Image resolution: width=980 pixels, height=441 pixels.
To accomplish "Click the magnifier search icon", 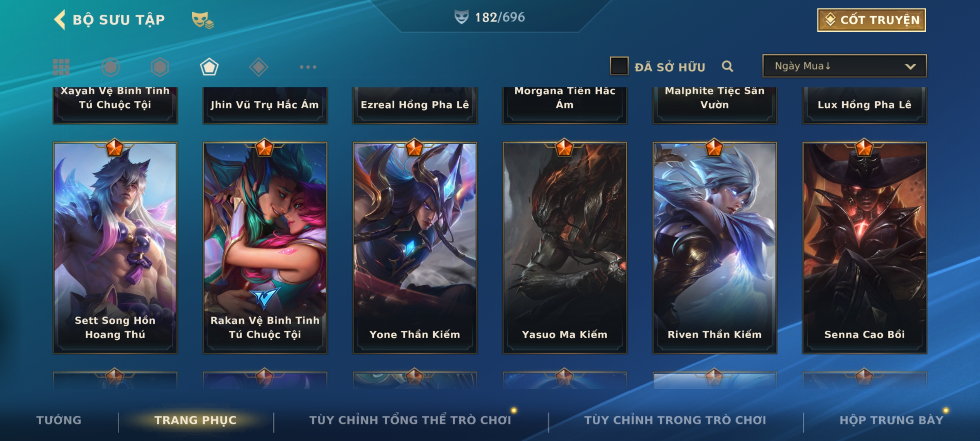I will tap(727, 66).
